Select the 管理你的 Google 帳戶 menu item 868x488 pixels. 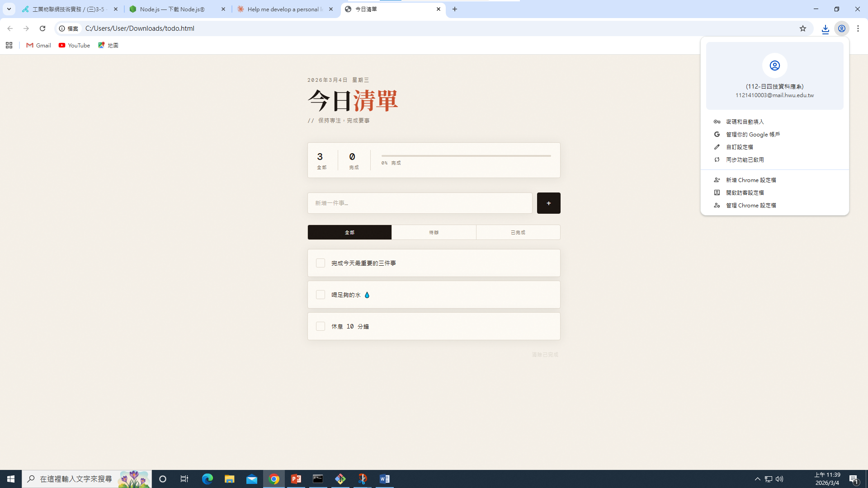pyautogui.click(x=753, y=135)
